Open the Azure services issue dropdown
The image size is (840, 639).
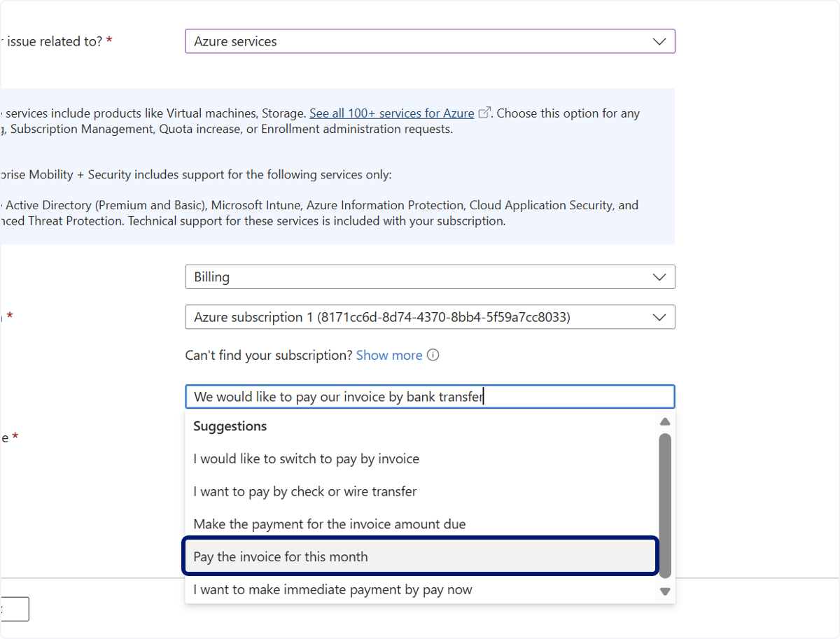[430, 41]
